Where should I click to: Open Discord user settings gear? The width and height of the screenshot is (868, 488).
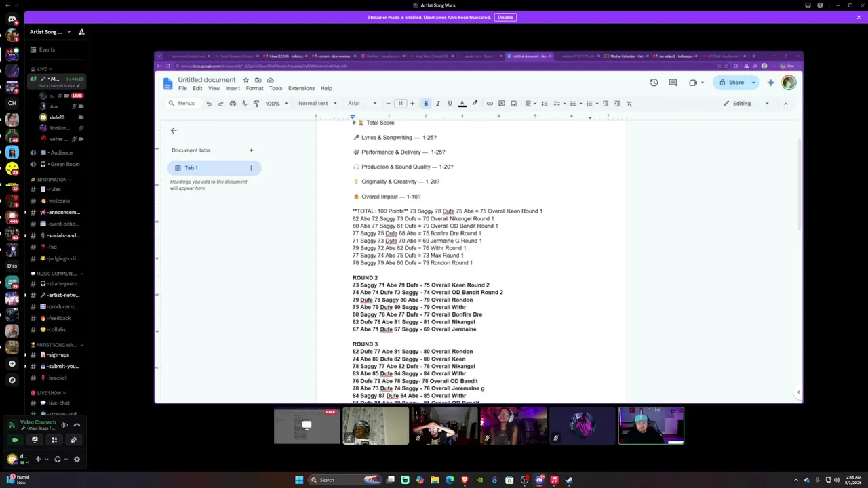(x=77, y=460)
